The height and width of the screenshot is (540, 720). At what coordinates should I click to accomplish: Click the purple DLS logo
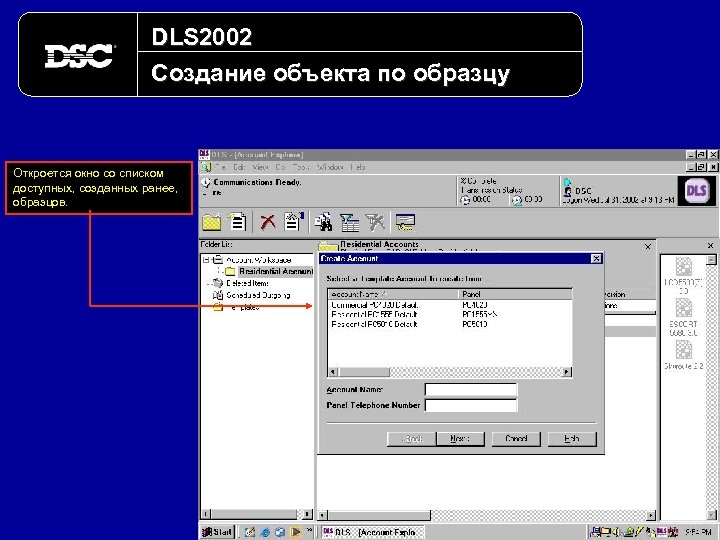[696, 191]
